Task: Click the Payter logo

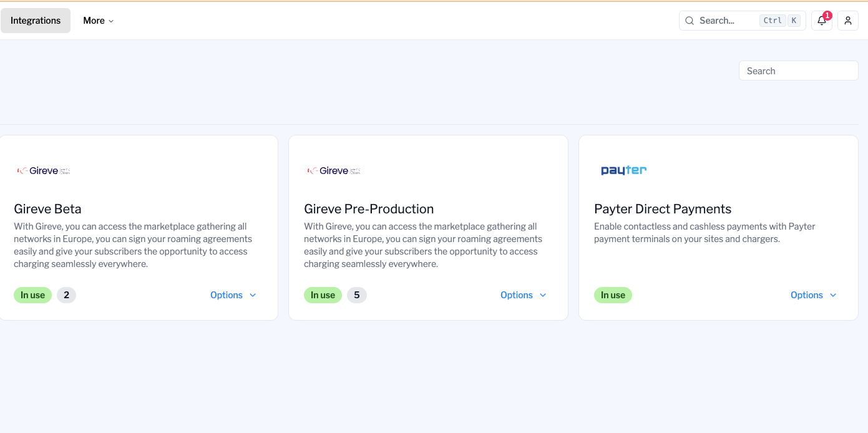Action: pos(623,170)
